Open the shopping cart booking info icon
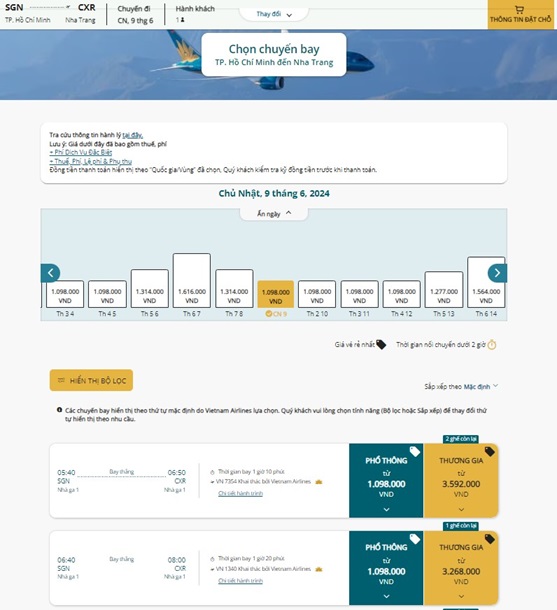Image resolution: width=557 pixels, height=610 pixels. click(519, 10)
